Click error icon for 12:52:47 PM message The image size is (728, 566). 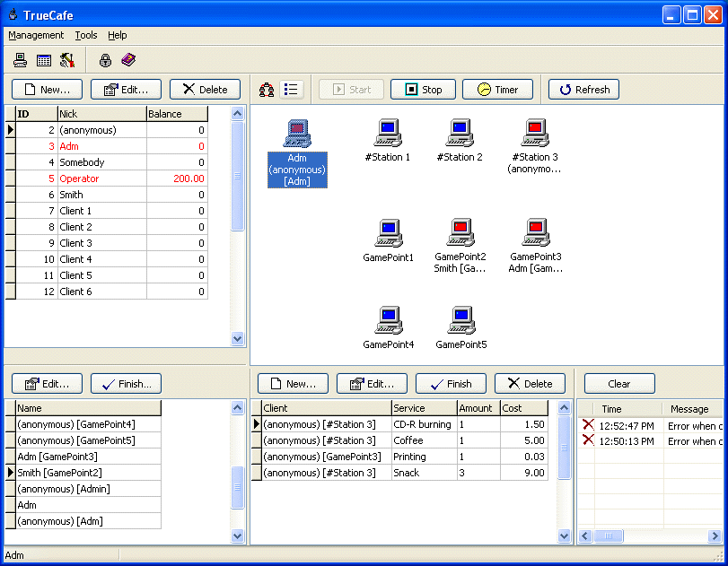pyautogui.click(x=588, y=424)
